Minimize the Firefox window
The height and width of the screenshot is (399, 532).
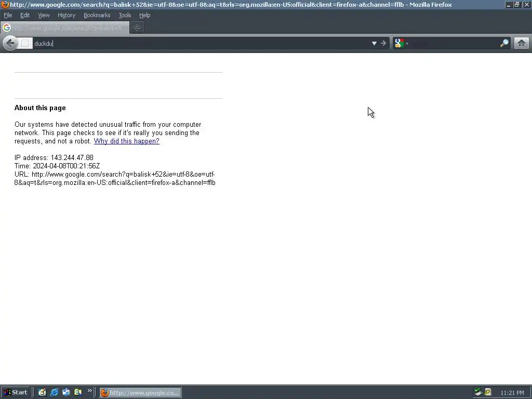(508, 4)
